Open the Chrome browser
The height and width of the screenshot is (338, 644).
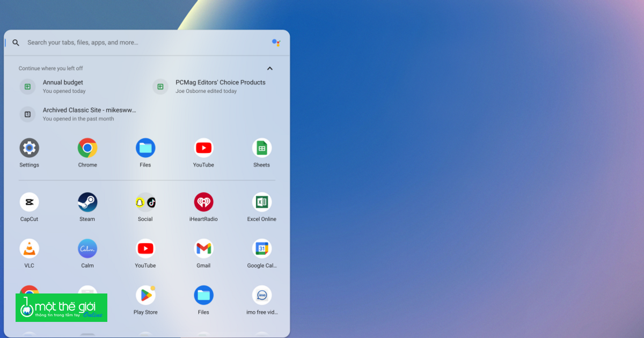coord(87,147)
